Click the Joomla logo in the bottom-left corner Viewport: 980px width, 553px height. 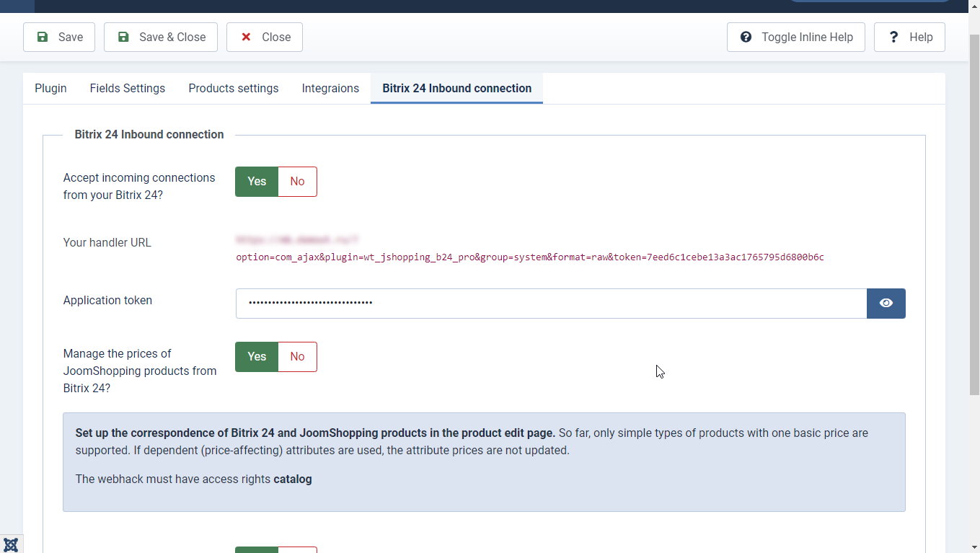point(11,544)
